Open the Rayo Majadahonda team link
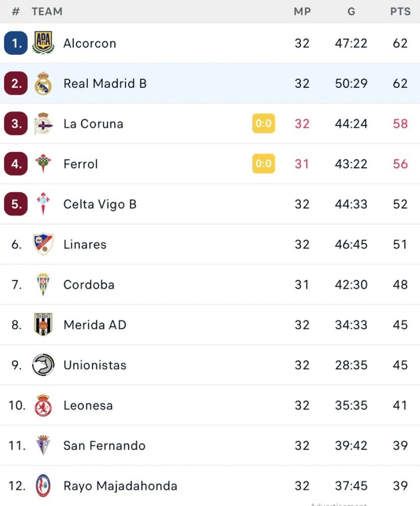The image size is (420, 506). pyautogui.click(x=120, y=486)
